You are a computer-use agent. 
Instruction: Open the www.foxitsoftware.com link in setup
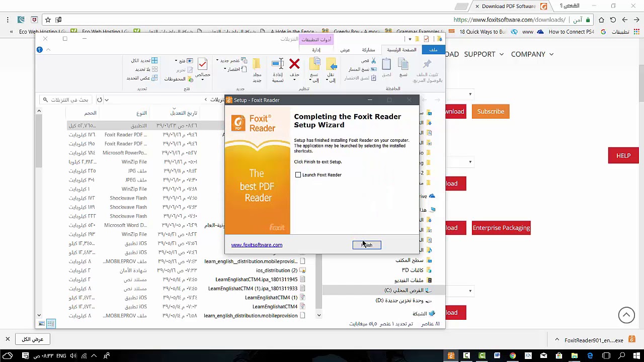click(x=257, y=245)
